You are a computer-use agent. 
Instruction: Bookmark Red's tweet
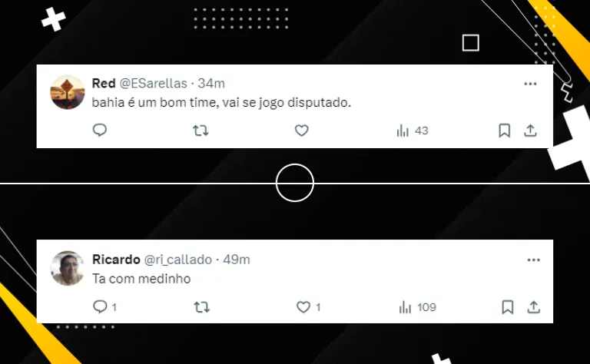[x=504, y=131]
